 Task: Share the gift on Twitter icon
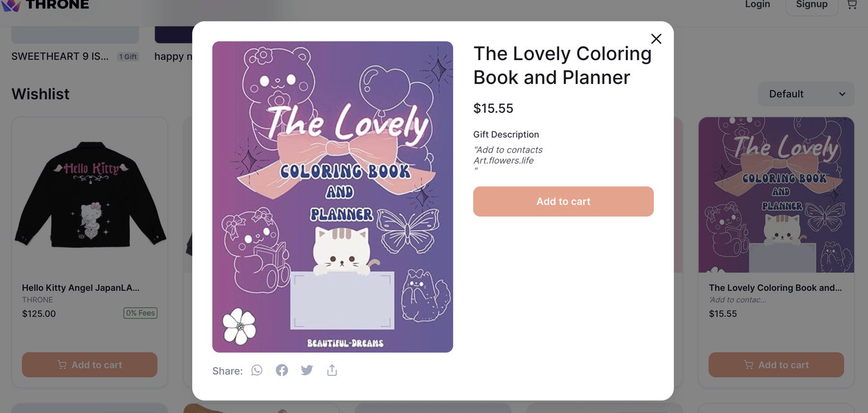(x=307, y=370)
